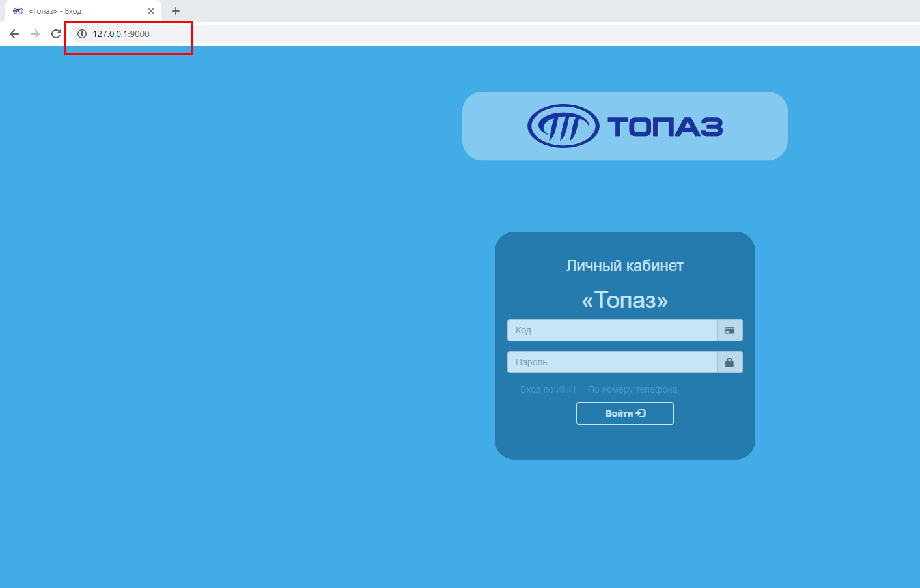The height and width of the screenshot is (588, 920).
Task: Open the По номеру телефона link
Action: coord(633,389)
